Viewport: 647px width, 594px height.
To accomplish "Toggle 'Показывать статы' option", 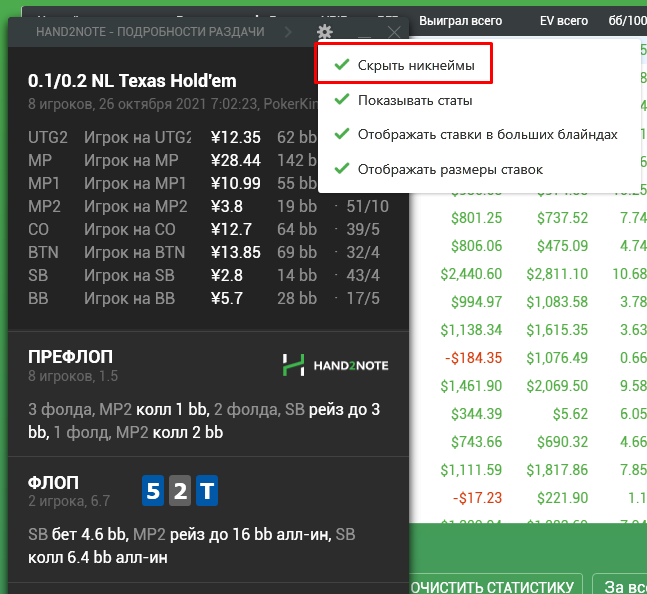I will pos(403,100).
